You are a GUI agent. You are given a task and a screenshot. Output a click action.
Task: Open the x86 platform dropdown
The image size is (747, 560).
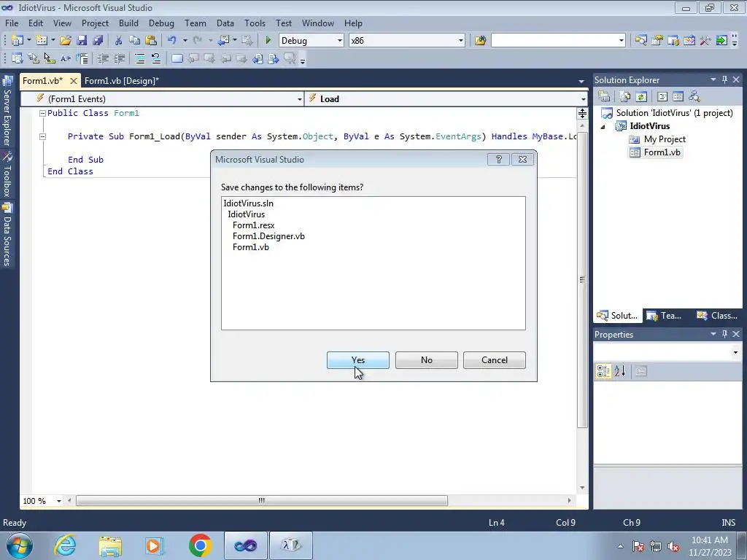coord(461,41)
